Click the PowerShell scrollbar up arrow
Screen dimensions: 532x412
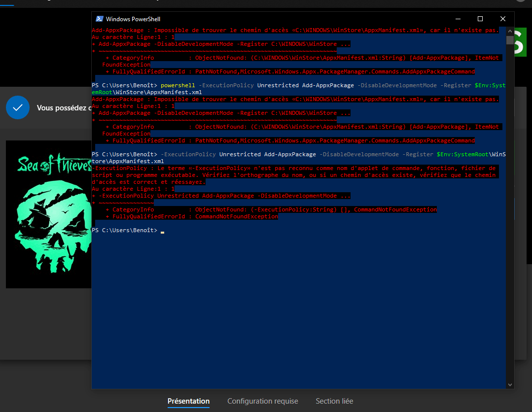[510, 31]
